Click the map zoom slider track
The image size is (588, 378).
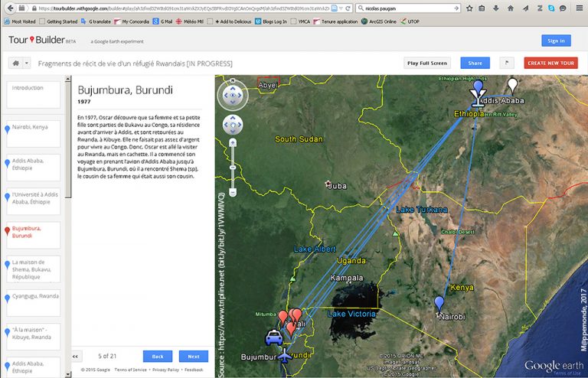[233, 170]
